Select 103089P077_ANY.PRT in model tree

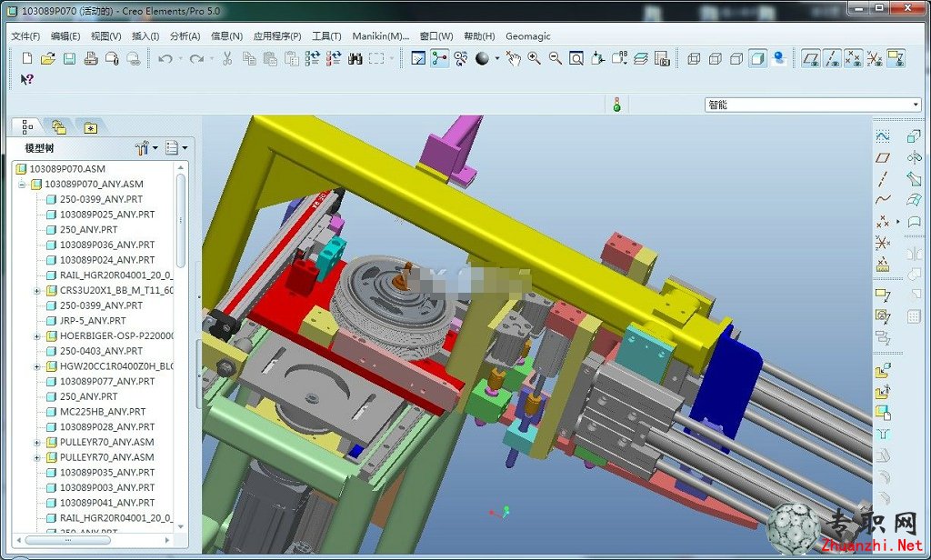(x=107, y=381)
